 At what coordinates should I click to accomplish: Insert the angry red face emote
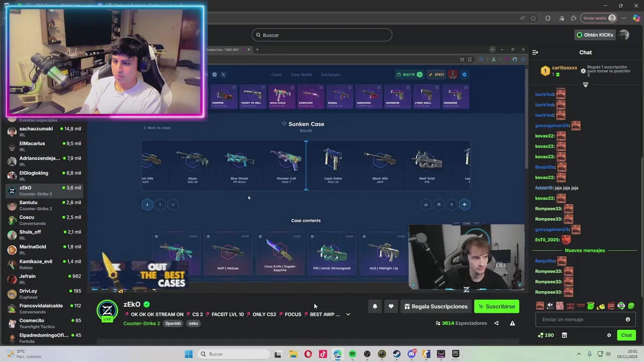pos(611,306)
